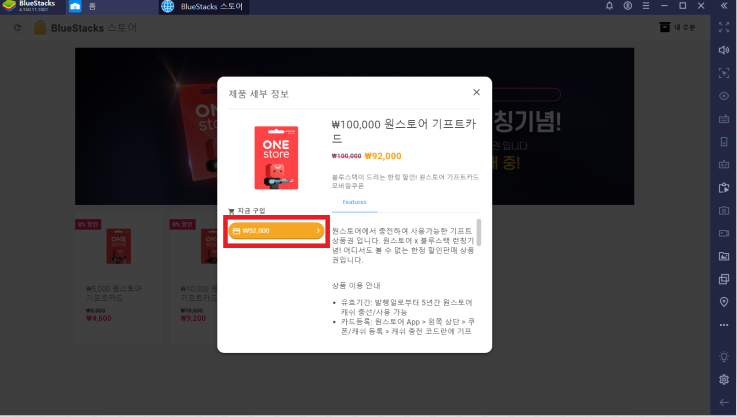This screenshot has width=737, height=417.
Task: Set location with the pin icon
Action: coord(724,302)
